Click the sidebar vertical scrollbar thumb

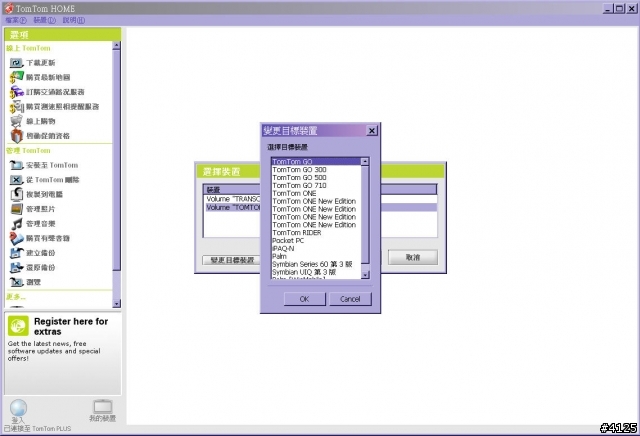[117, 160]
